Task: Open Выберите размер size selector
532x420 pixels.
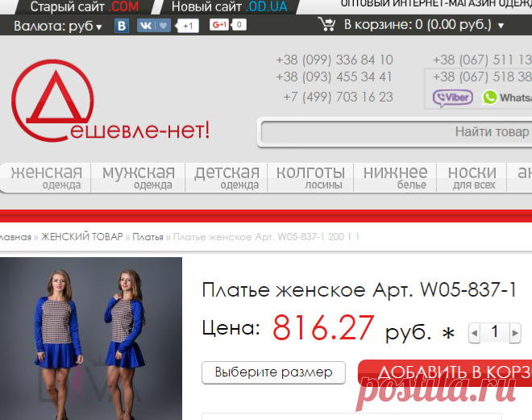Action: coord(273,372)
